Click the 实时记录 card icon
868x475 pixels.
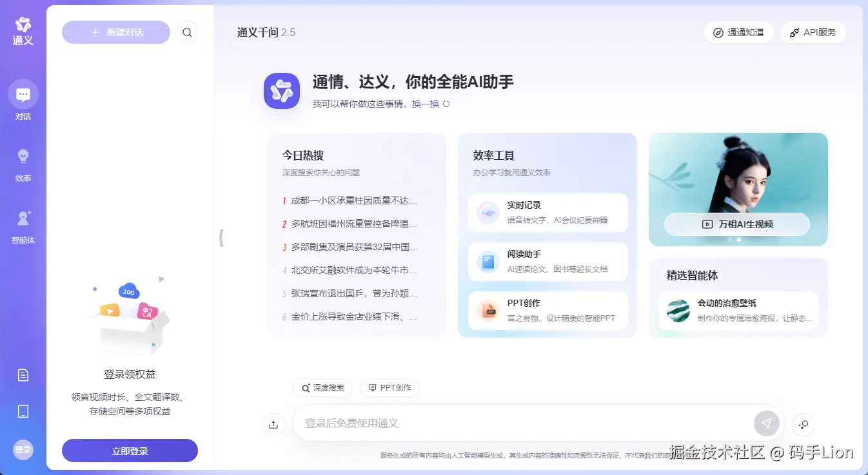click(488, 213)
